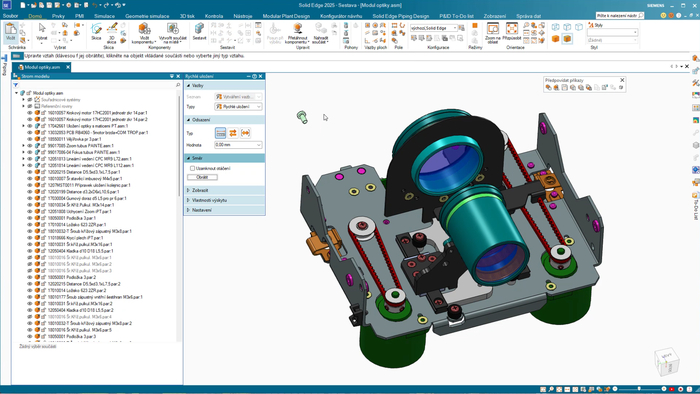Click the Styly icon in Styl group
This screenshot has width=700, height=394.
pyautogui.click(x=591, y=25)
